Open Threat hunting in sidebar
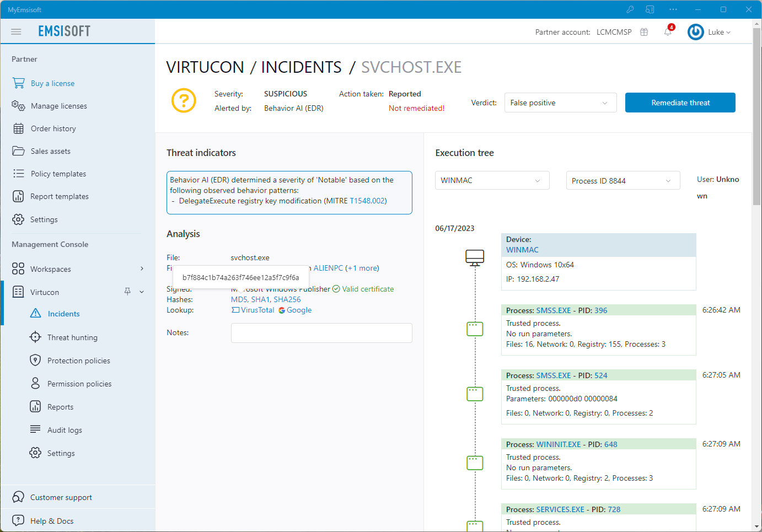 tap(72, 337)
